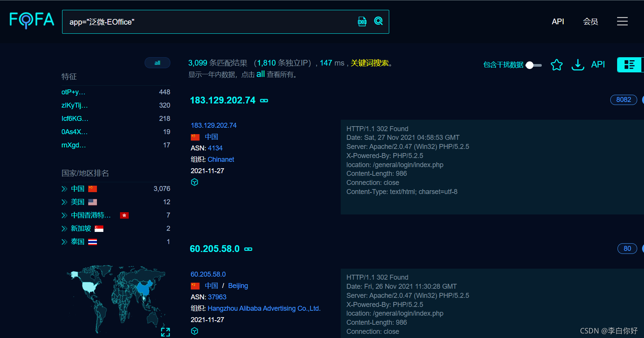Click ASN 37963 link
This screenshot has height=338, width=644.
click(217, 297)
